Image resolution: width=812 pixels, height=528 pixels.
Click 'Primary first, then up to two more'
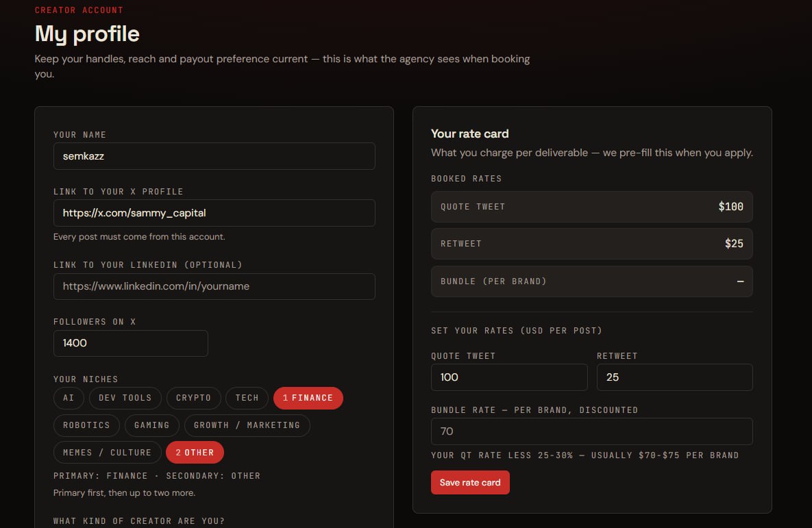(124, 493)
